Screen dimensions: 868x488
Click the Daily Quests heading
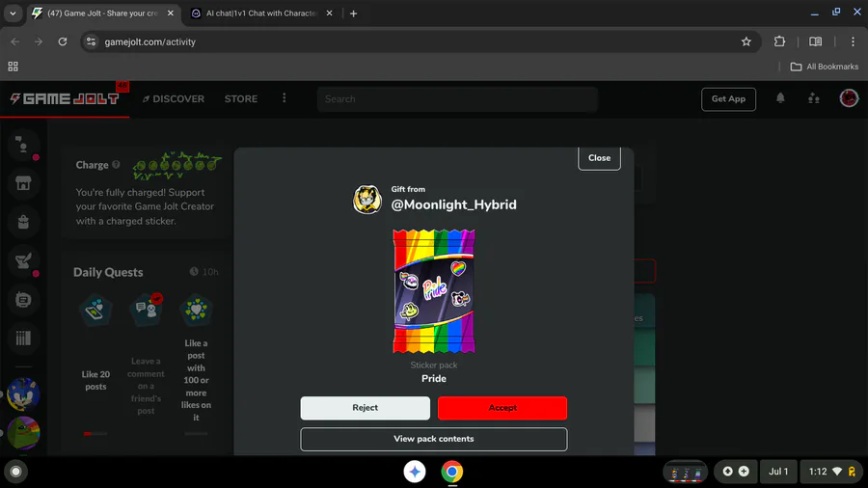click(108, 272)
